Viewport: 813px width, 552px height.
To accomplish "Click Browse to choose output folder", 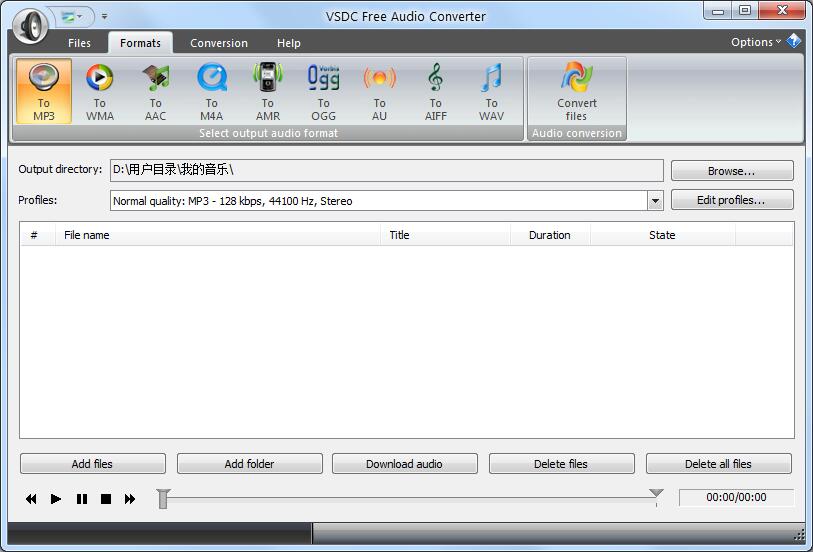I will pos(732,171).
